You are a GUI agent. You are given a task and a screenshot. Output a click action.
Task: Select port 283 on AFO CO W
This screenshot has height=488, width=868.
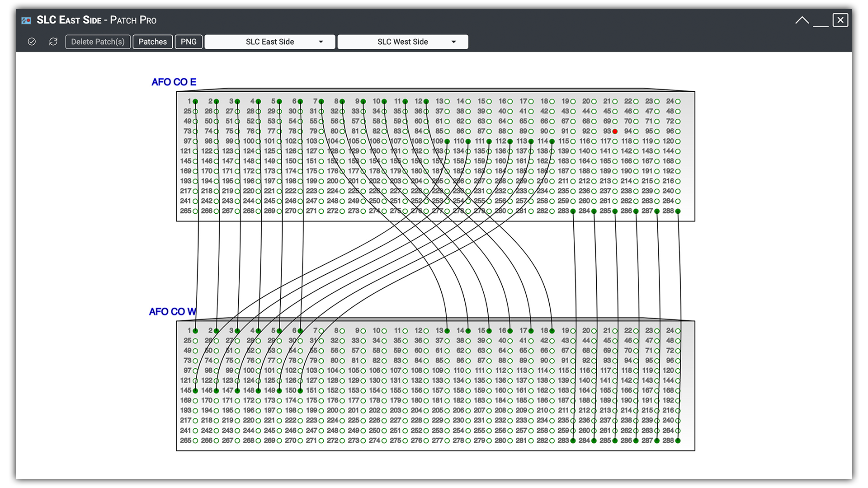pos(573,441)
